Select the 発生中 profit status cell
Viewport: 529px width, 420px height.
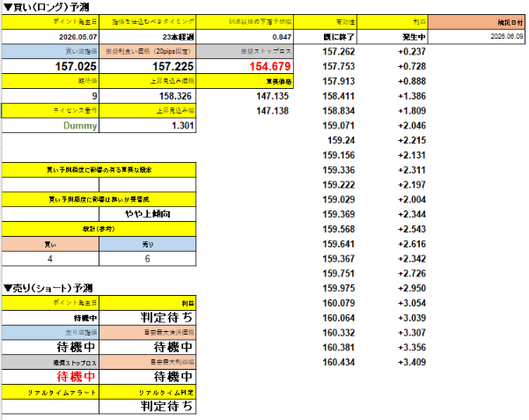pos(393,37)
